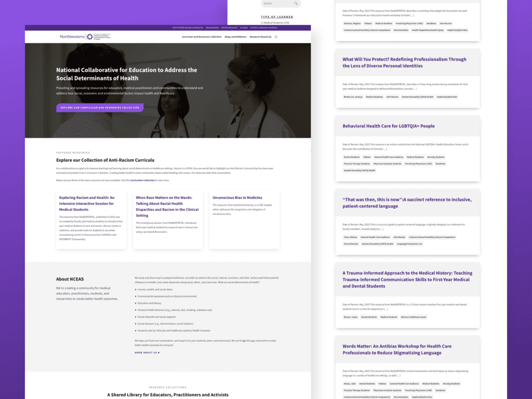Click the magnifier icon inside the Search field
This screenshot has width=532, height=399.
pos(296,4)
